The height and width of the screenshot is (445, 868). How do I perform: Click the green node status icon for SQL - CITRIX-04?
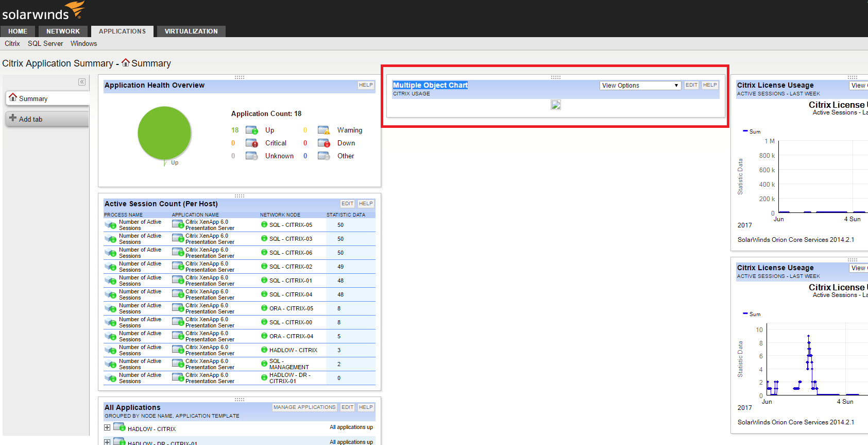pos(264,294)
